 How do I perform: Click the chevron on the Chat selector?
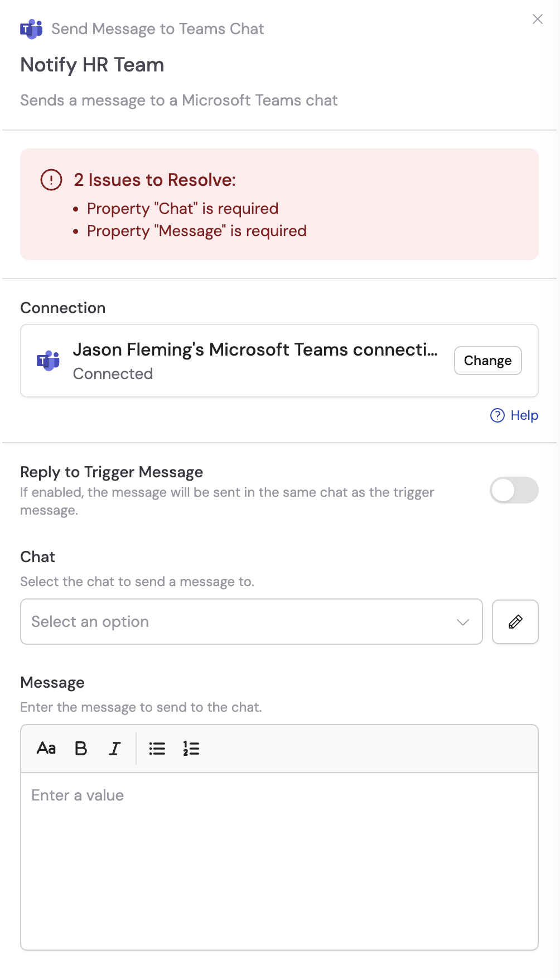coord(462,621)
